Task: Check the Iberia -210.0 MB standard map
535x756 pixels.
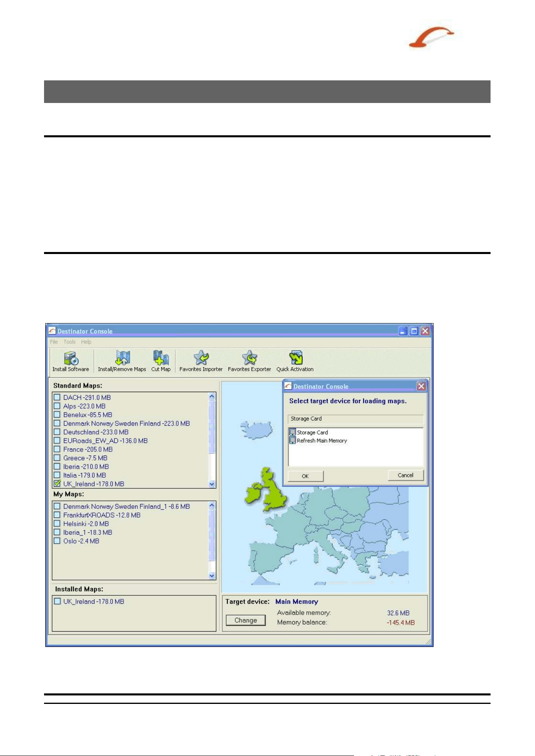Action: [x=57, y=466]
